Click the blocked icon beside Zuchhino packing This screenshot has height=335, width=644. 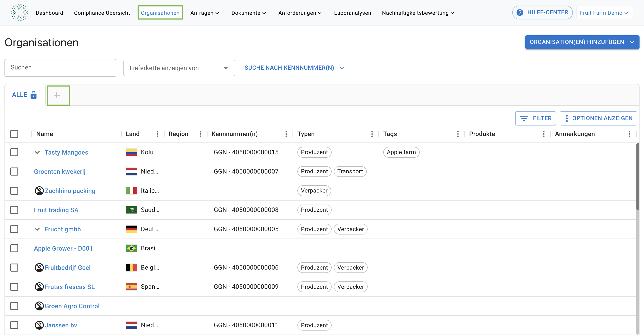pos(39,191)
